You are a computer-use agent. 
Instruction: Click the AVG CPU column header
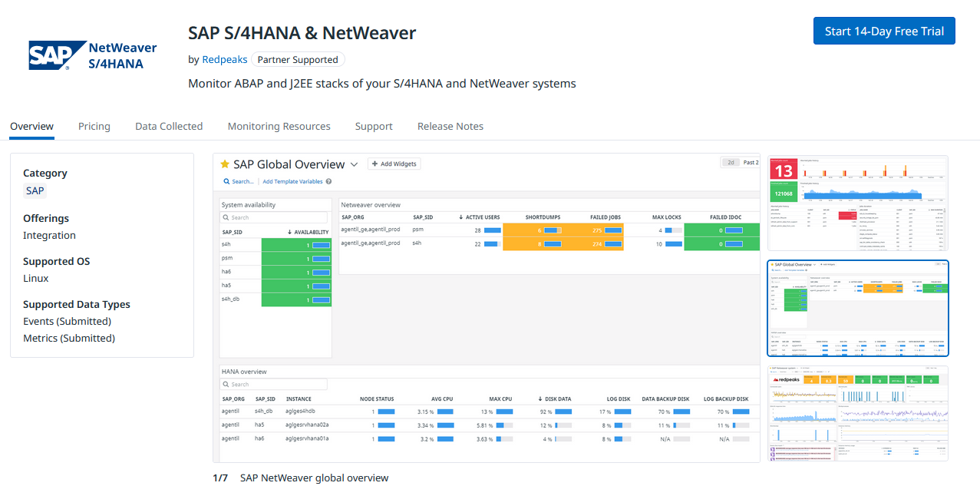tap(441, 399)
